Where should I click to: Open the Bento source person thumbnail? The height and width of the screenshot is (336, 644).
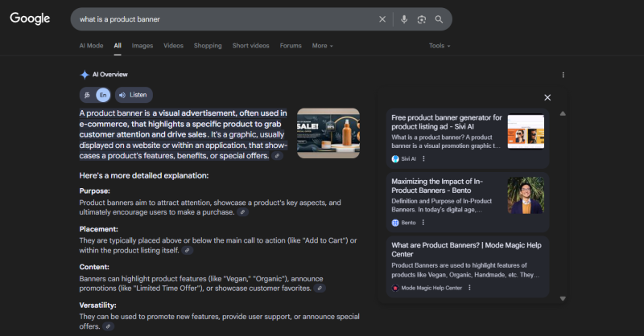[526, 195]
